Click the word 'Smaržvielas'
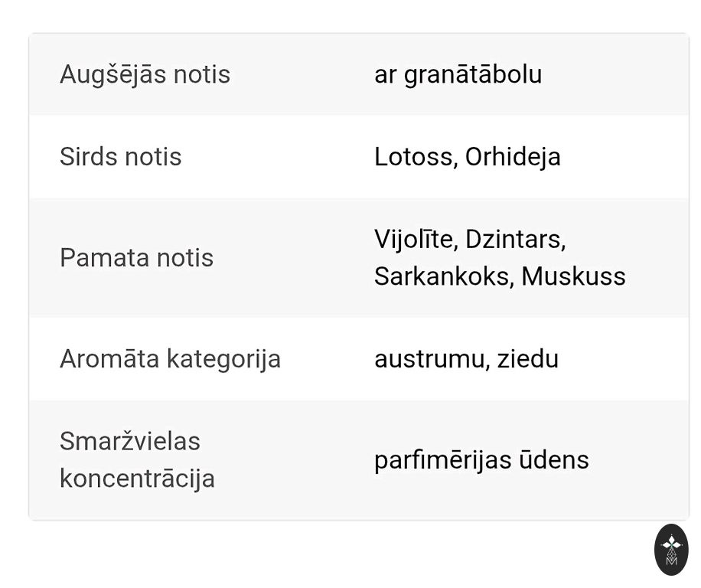This screenshot has height=588, width=701. (130, 441)
